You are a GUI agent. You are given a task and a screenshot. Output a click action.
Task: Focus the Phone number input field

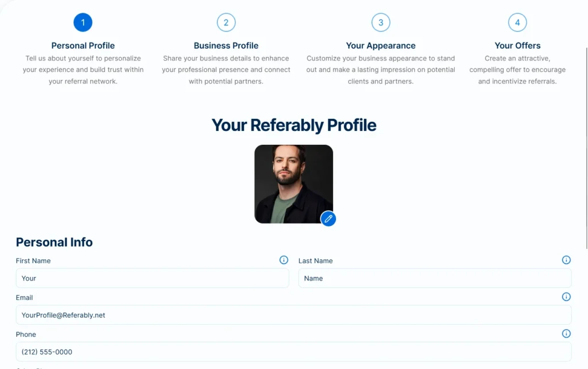pos(293,352)
